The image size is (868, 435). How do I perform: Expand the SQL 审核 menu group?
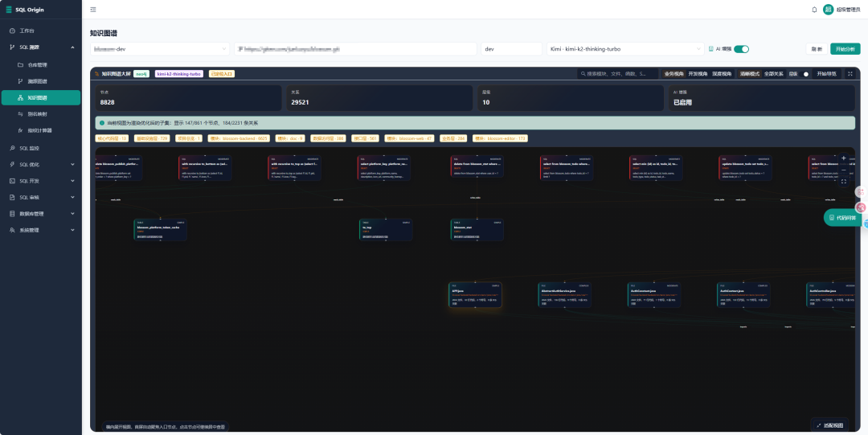click(x=41, y=197)
